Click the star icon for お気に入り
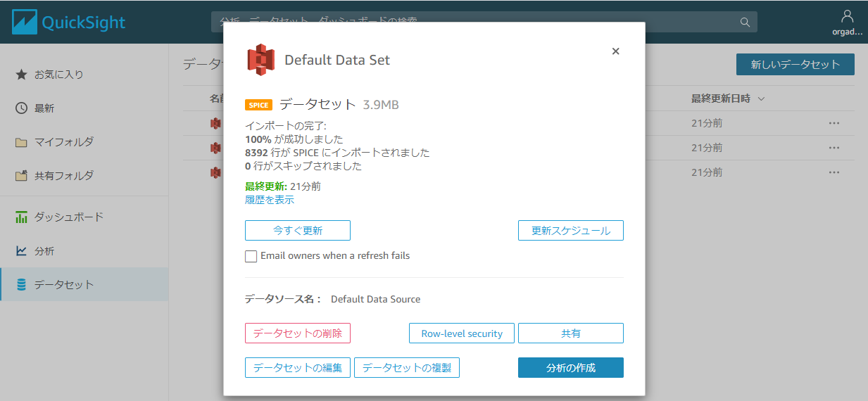Screen dimensions: 868x401 [x=21, y=74]
